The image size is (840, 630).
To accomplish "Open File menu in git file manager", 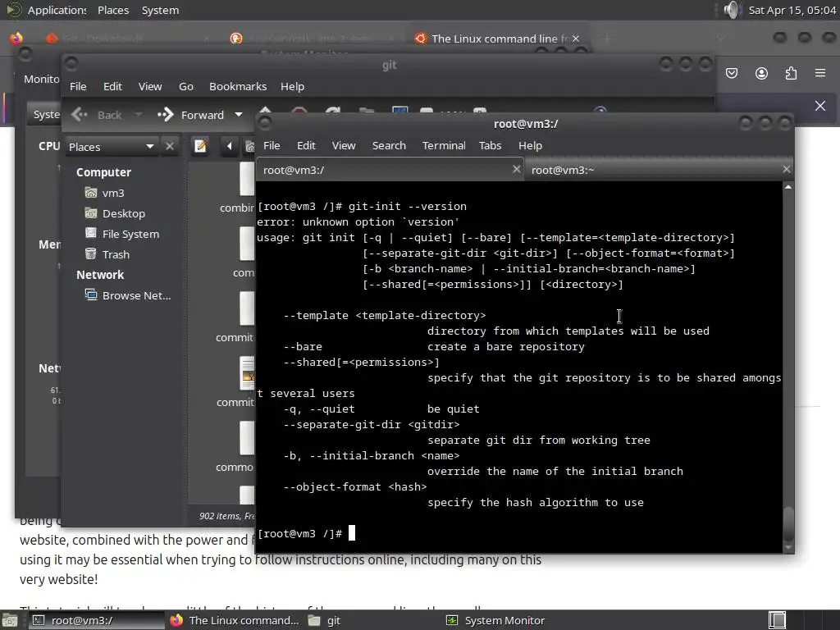I will [x=78, y=86].
